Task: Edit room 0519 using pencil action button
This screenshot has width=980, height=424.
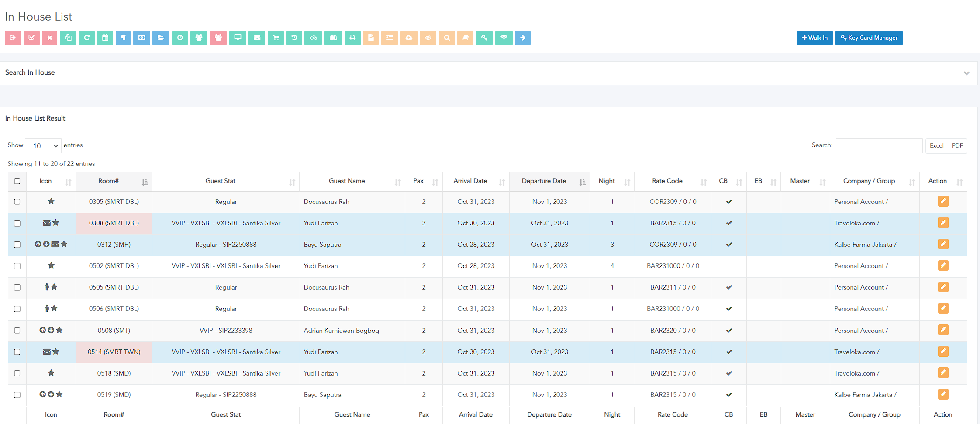Action: 943,394
